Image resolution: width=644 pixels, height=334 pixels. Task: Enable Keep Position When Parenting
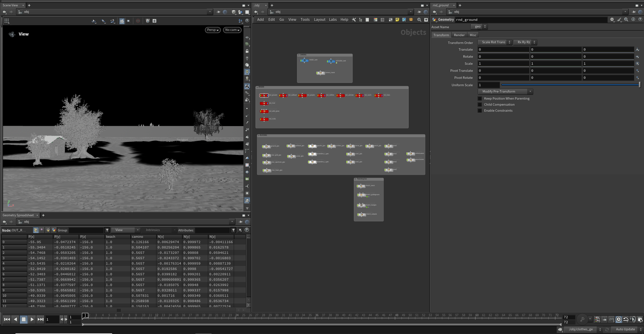[x=480, y=99]
